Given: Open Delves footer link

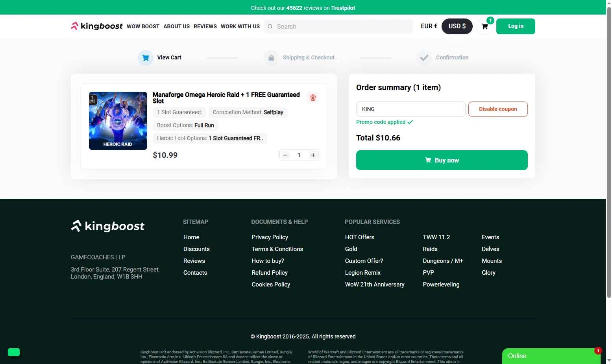Looking at the screenshot, I should coord(490,249).
